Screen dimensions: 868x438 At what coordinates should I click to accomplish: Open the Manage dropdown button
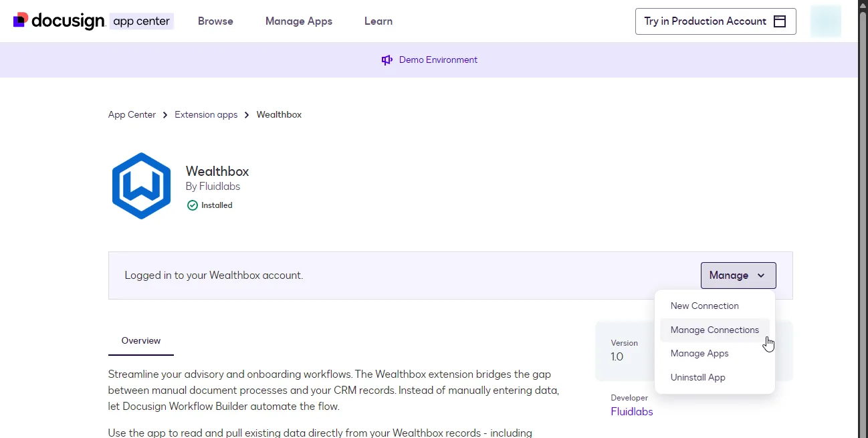(738, 276)
